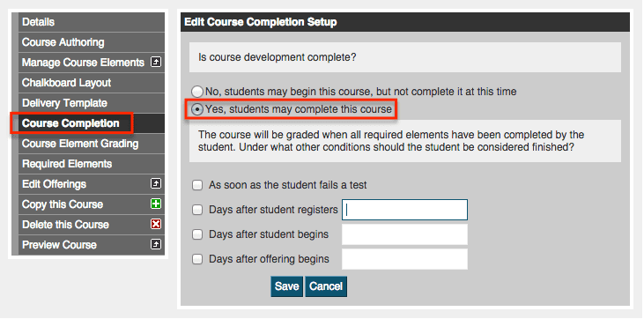Save the course completion setup
This screenshot has height=319, width=644.
286,286
